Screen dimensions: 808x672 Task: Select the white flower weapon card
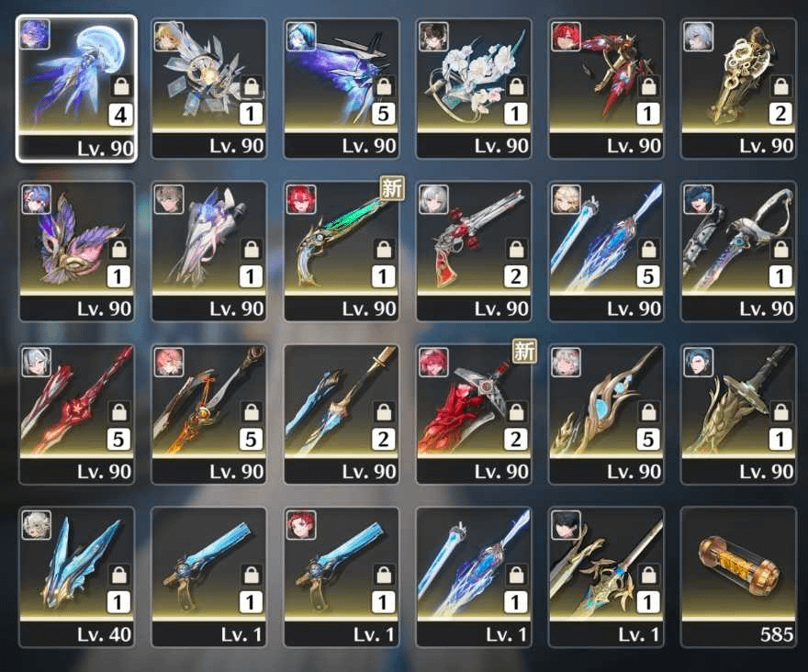(474, 89)
